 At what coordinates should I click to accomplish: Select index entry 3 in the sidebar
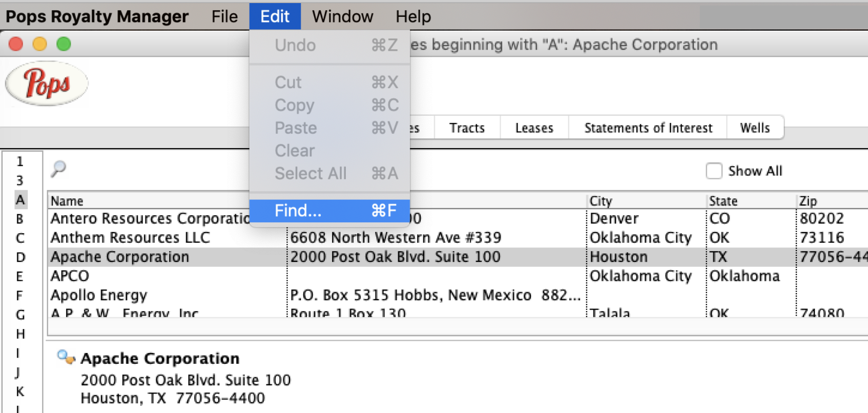click(20, 180)
